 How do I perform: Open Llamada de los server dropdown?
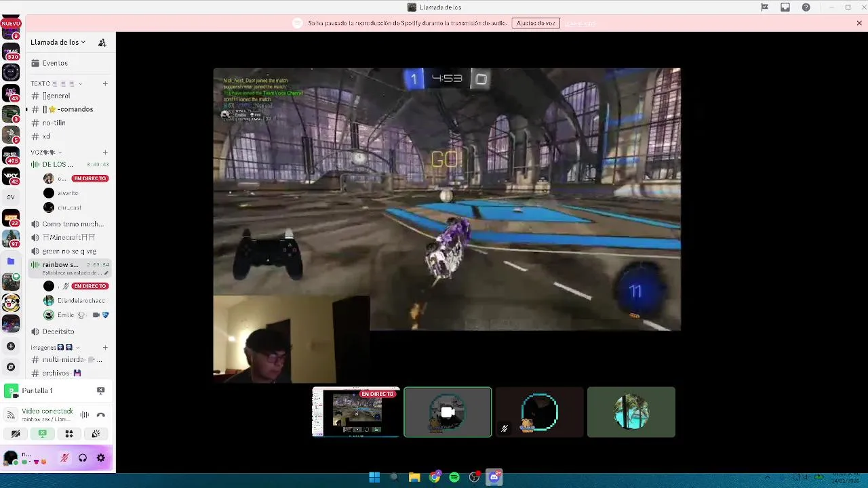point(58,42)
